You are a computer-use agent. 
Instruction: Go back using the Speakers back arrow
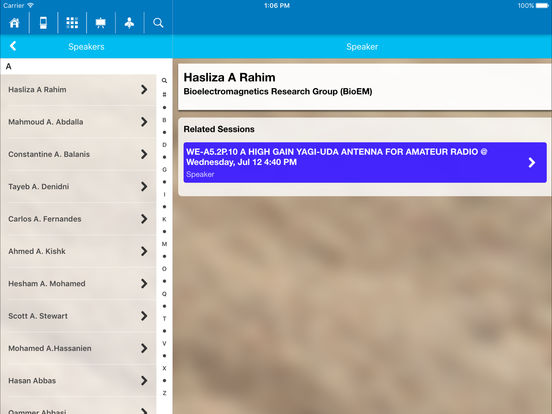[x=13, y=46]
